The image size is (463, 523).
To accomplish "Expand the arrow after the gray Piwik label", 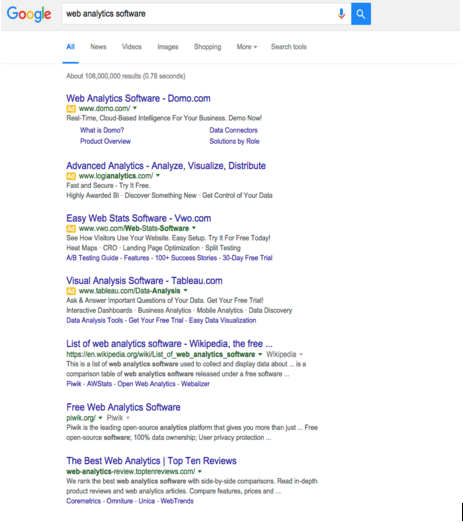I will pyautogui.click(x=128, y=418).
